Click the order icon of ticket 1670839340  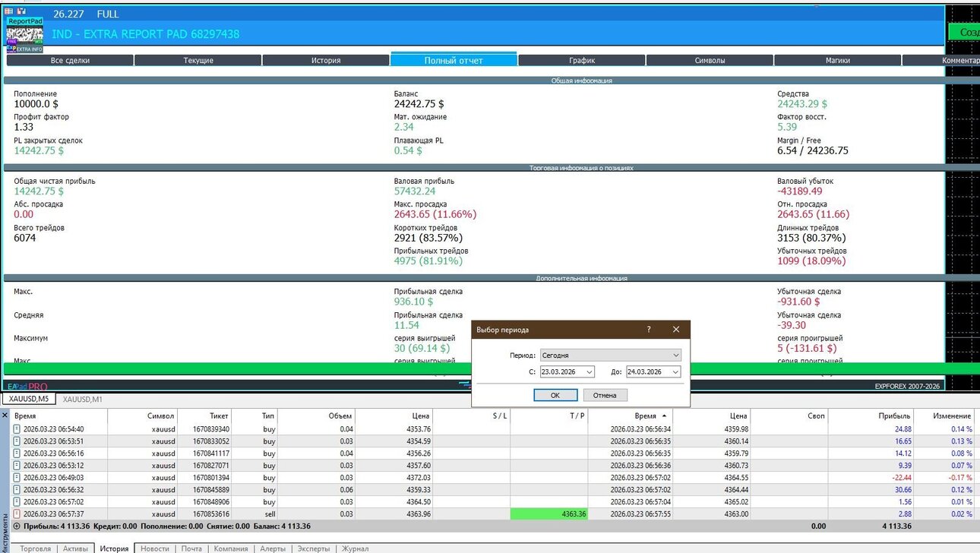click(x=17, y=429)
